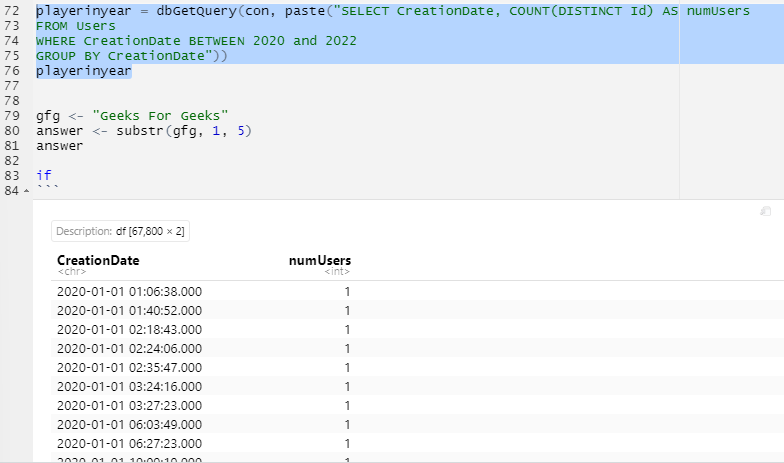Click line number 77 in gutter
This screenshot has height=463, width=784.
(x=12, y=86)
